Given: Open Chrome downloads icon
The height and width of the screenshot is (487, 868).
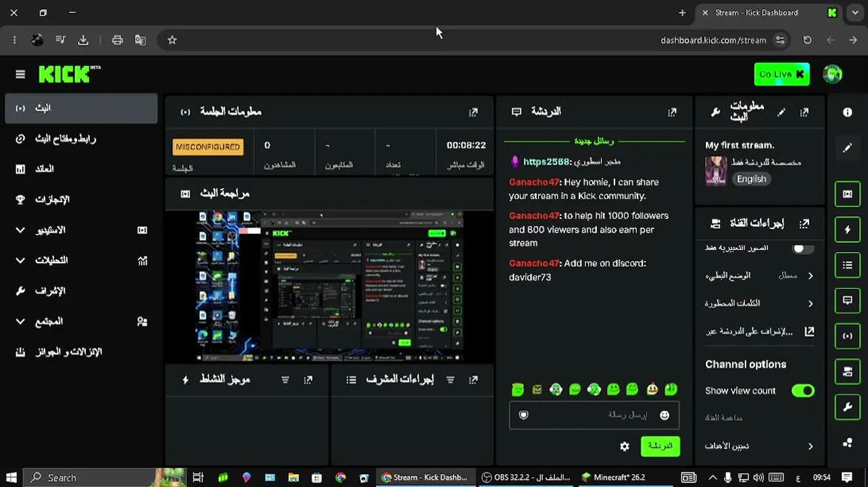Looking at the screenshot, I should 83,40.
